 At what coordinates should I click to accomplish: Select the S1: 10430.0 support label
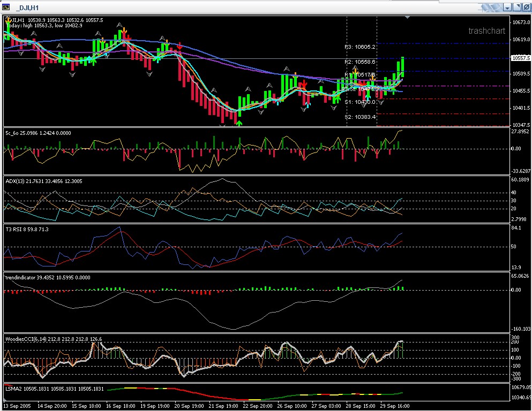[360, 102]
